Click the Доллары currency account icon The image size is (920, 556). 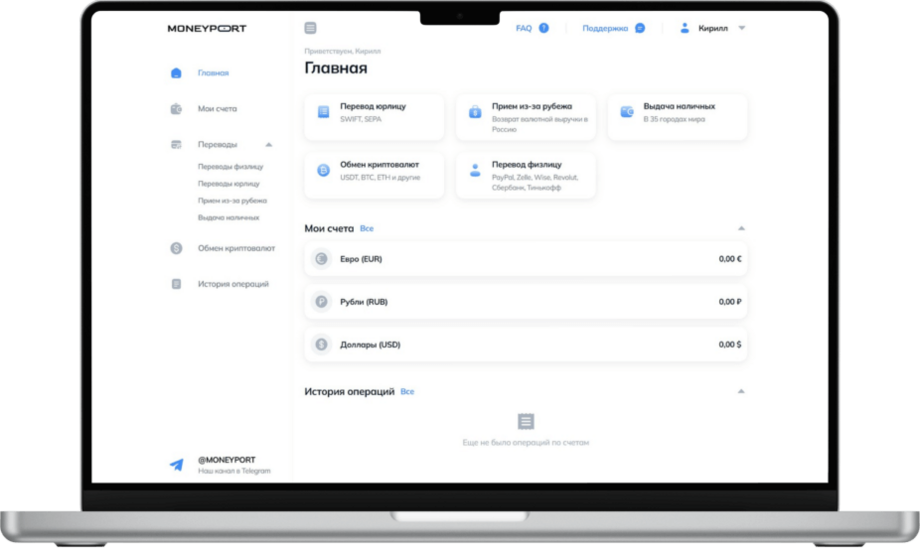pos(321,344)
